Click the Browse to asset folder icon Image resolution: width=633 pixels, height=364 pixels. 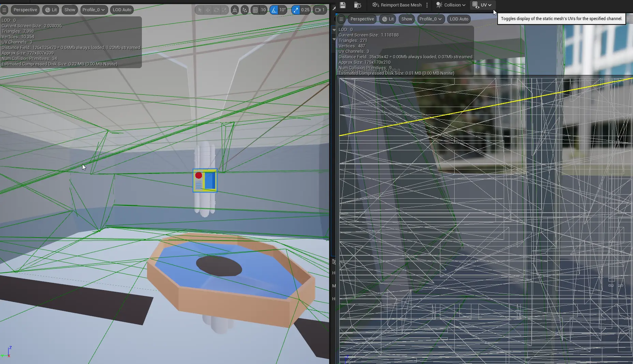pos(357,5)
